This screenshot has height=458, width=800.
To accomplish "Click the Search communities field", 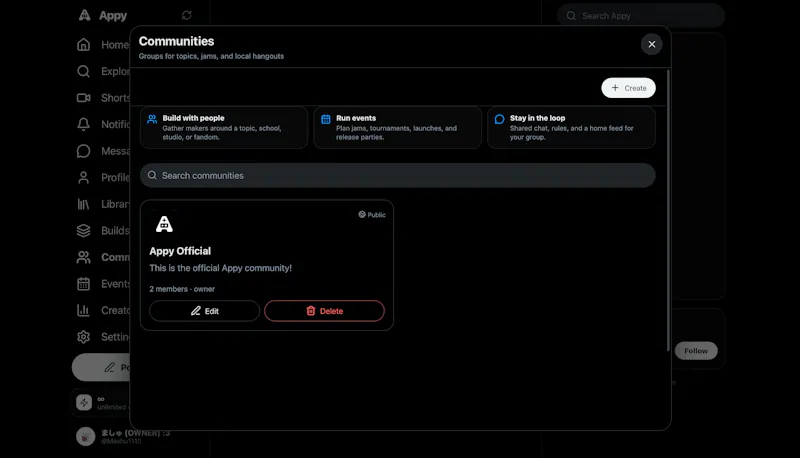I will pyautogui.click(x=397, y=175).
